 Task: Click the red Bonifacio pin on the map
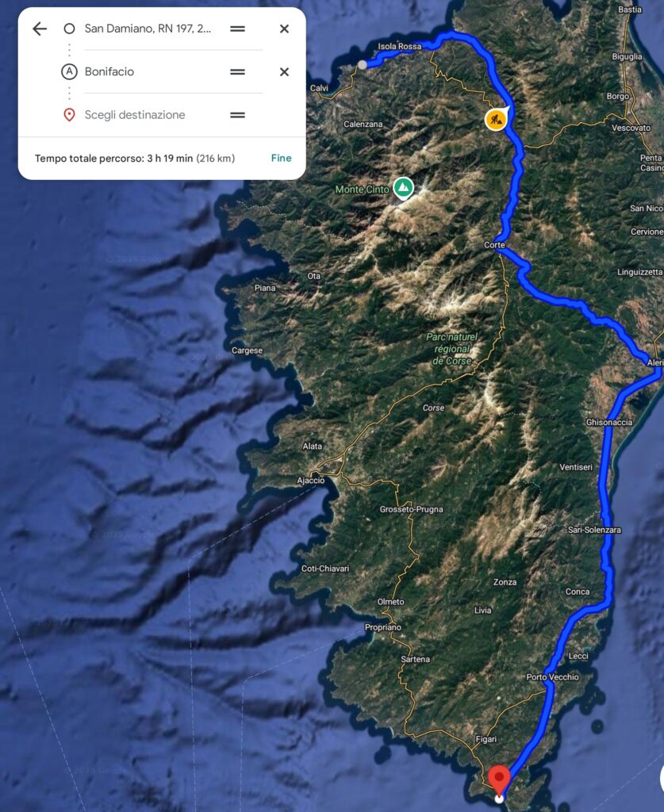(499, 780)
